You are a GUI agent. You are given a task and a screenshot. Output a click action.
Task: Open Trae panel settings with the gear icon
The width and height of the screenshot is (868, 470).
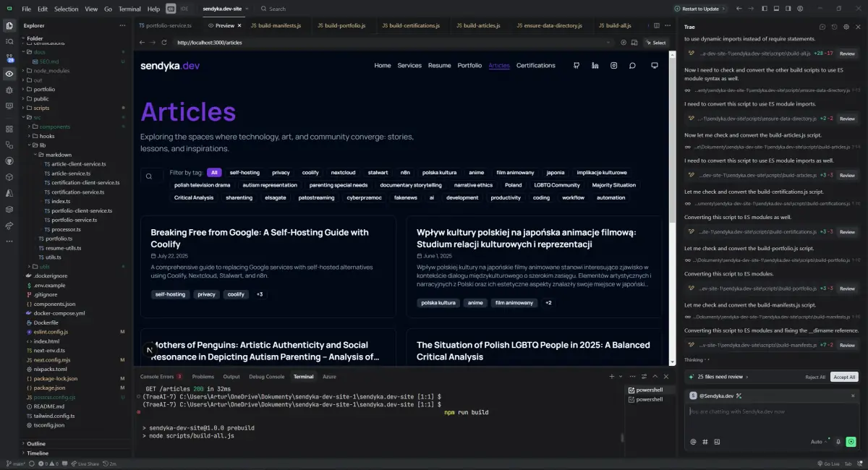click(x=846, y=27)
